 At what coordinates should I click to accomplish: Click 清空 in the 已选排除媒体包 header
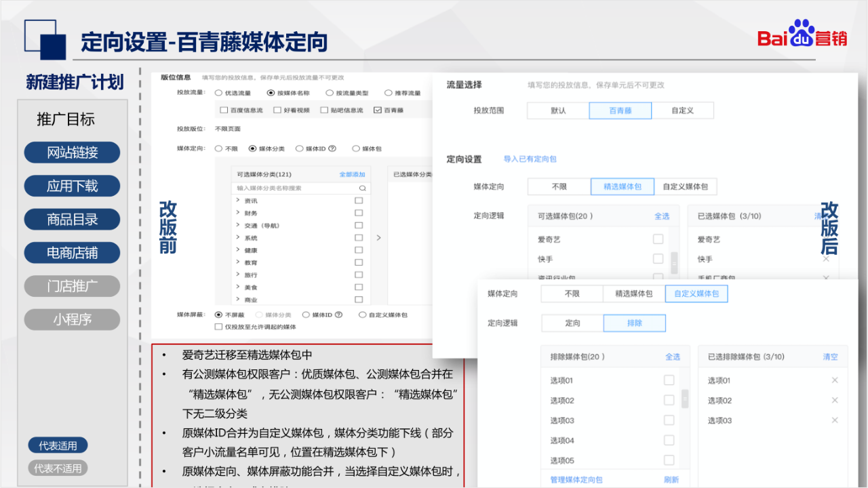(831, 357)
